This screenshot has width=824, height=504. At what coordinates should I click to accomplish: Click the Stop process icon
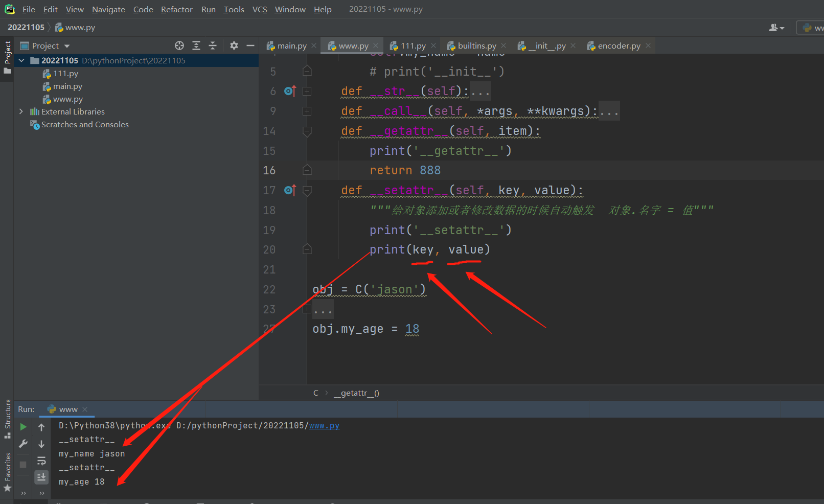(x=23, y=465)
